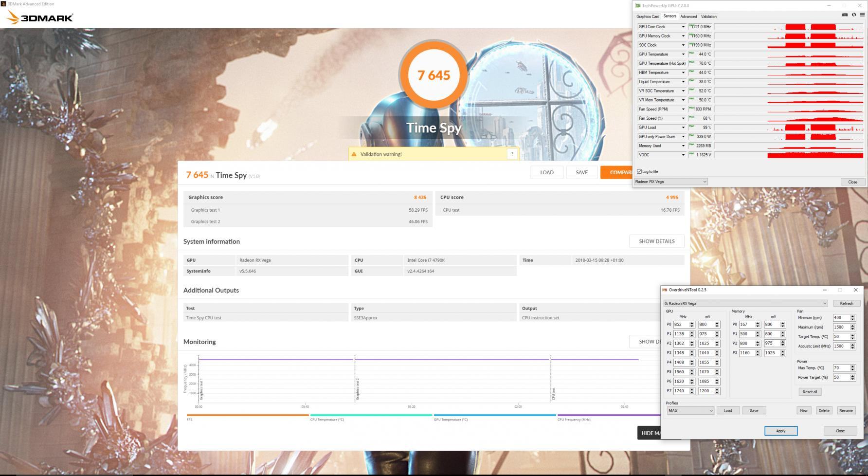Click the GPU-Z refresh arrows icon

tap(853, 15)
